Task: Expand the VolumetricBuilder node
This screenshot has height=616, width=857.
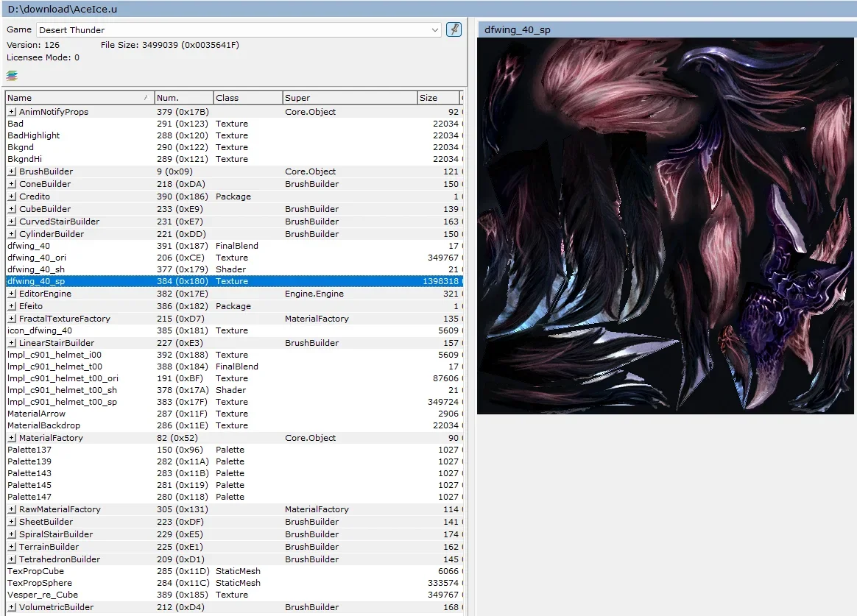Action: tap(12, 607)
